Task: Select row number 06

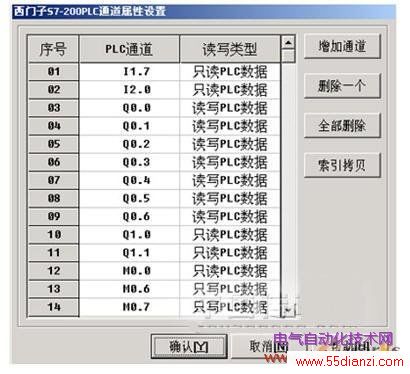Action: coord(54,162)
